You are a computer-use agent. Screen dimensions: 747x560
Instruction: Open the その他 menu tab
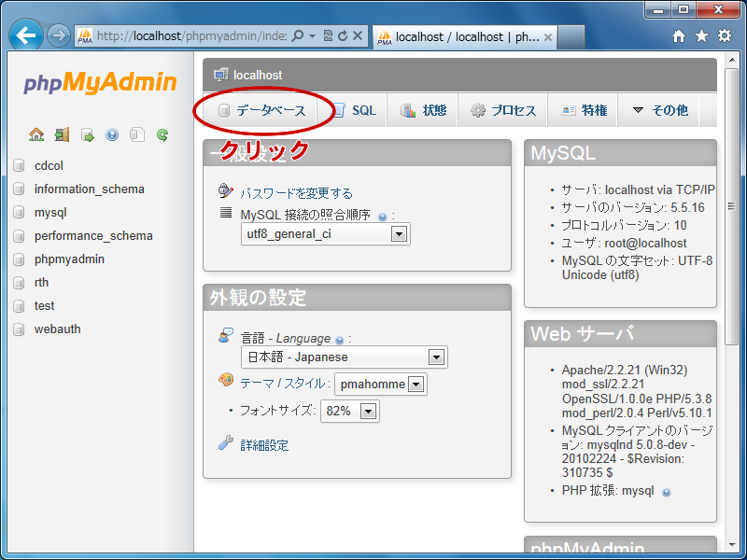click(660, 110)
